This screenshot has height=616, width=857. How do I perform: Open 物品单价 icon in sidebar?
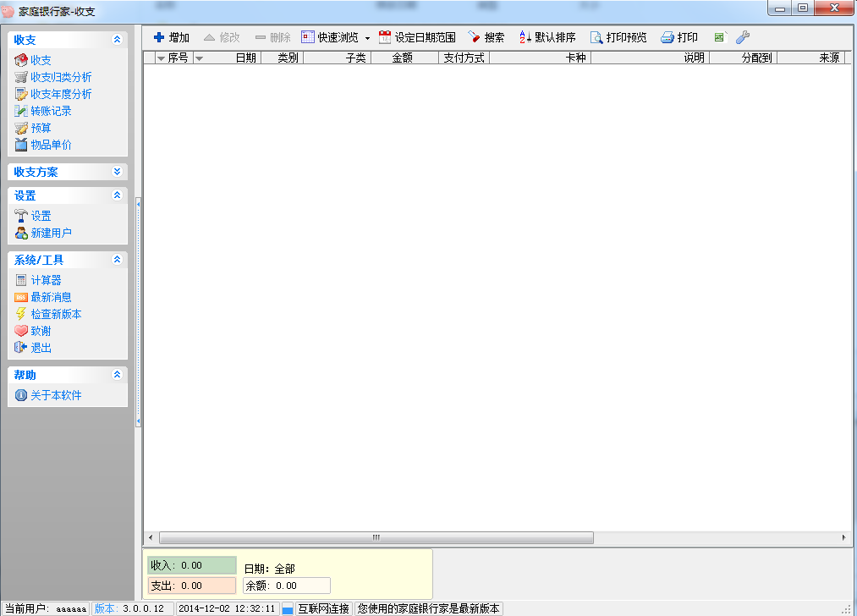point(21,145)
